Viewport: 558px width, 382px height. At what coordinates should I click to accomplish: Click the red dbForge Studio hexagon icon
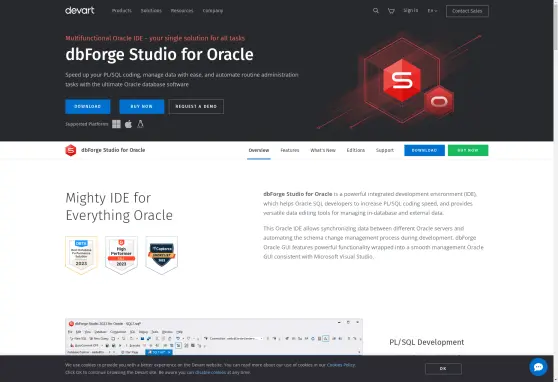coord(71,150)
